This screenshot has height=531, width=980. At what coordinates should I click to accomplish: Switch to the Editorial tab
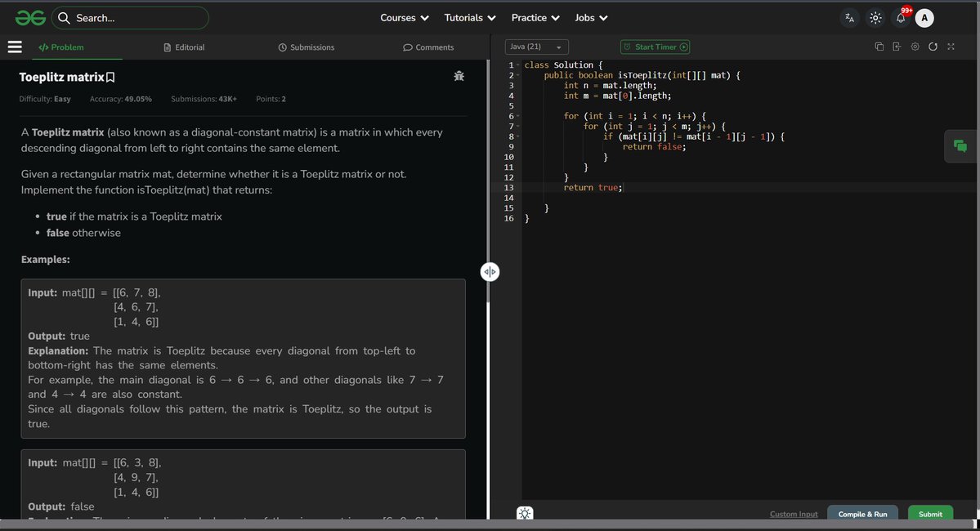tap(185, 47)
